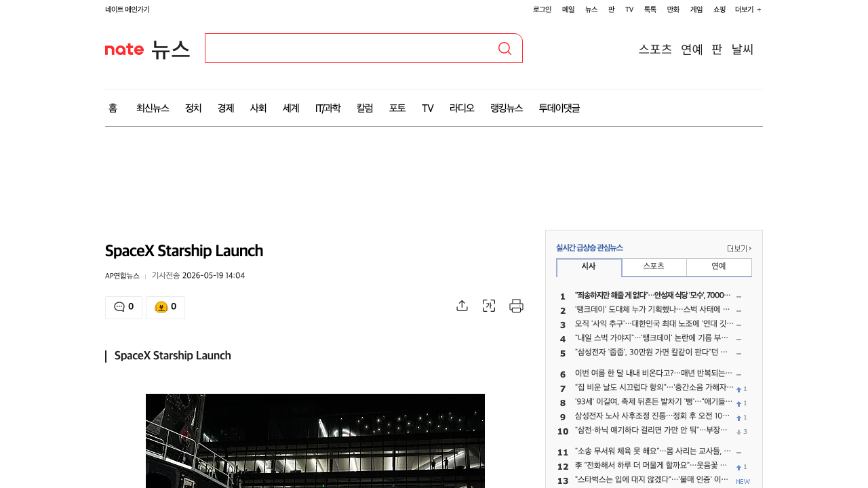Screen dimensions: 868x488
Task: Open rank 6 headline 이번 여름 한 달 내내
Action: click(x=652, y=373)
